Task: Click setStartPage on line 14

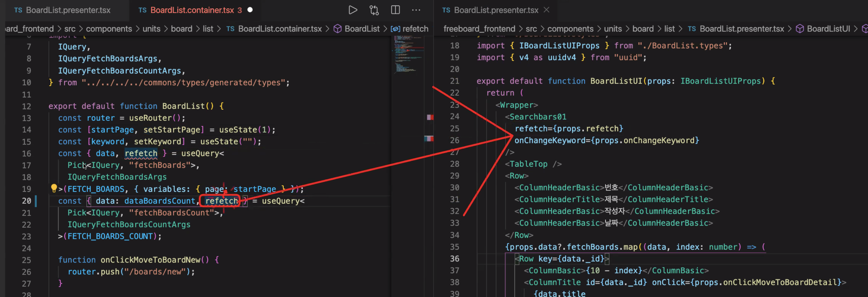Action: pos(174,130)
